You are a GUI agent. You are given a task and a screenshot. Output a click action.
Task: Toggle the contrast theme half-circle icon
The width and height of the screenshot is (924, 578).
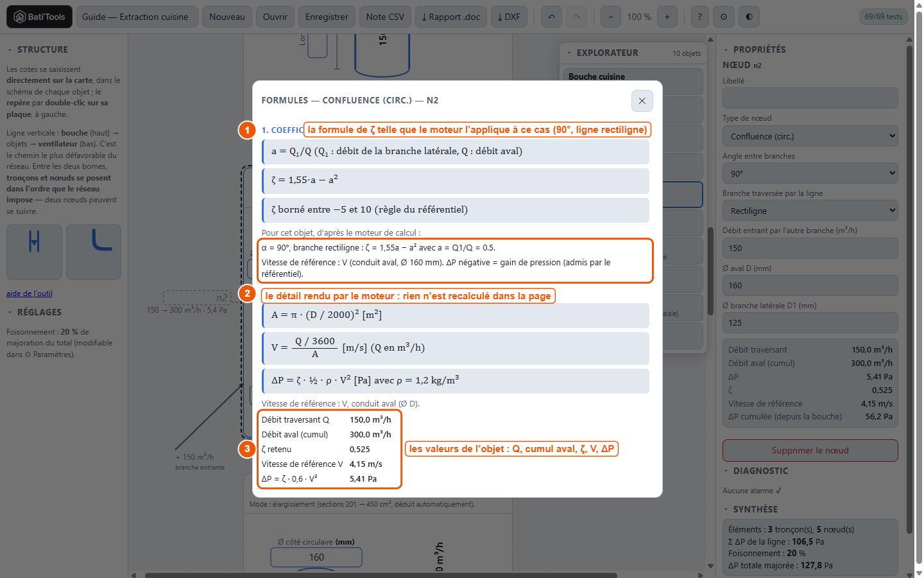(749, 17)
